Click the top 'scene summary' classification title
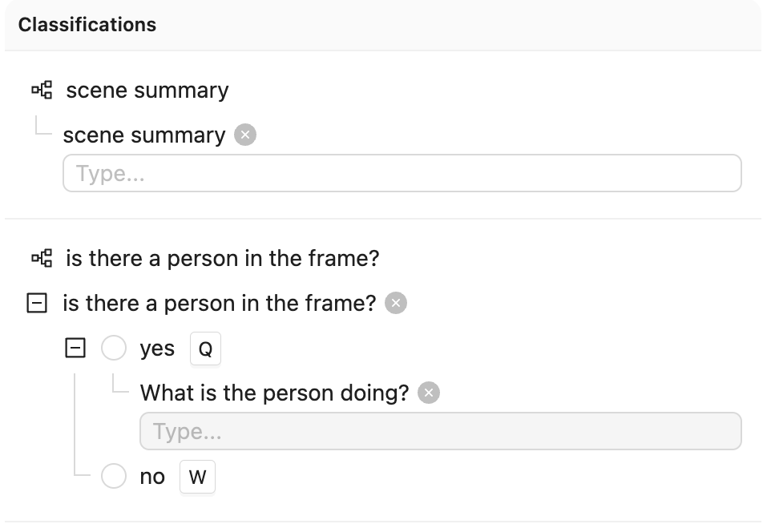 (147, 91)
